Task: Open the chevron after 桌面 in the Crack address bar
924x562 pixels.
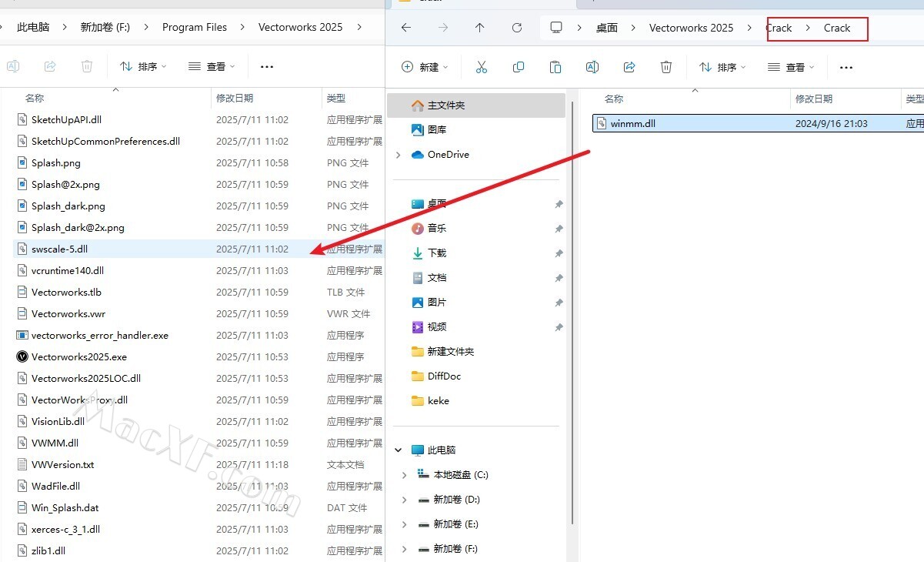Action: click(633, 28)
